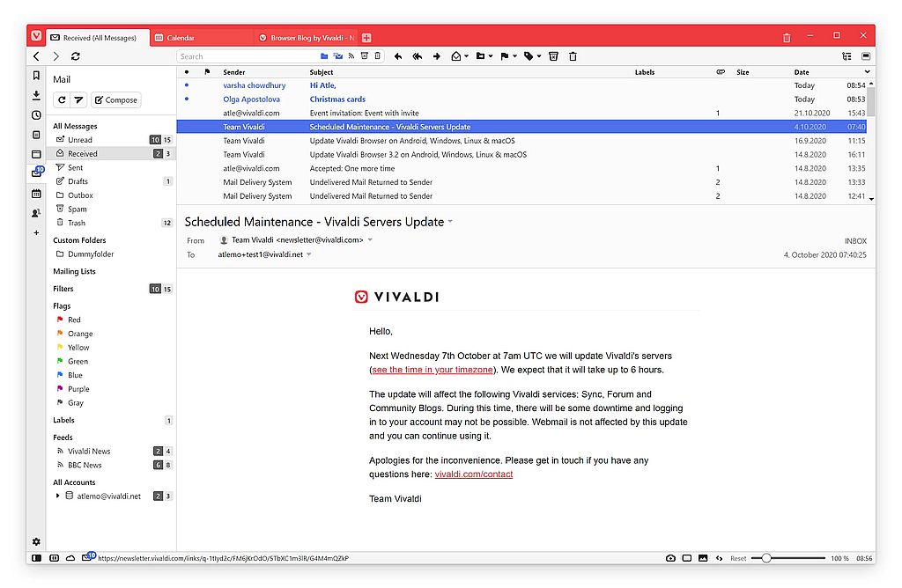Viewport: 902px width, 588px height.
Task: Mark selected message as spam
Action: 553,56
